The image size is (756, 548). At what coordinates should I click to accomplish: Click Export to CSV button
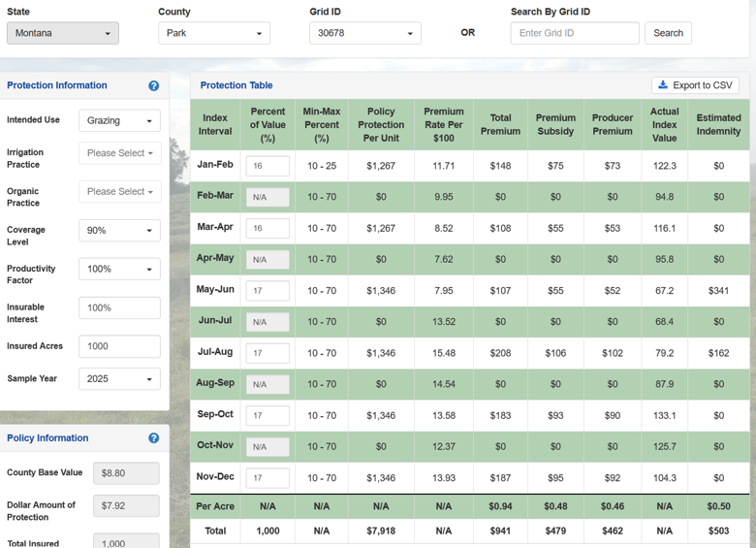(x=695, y=85)
